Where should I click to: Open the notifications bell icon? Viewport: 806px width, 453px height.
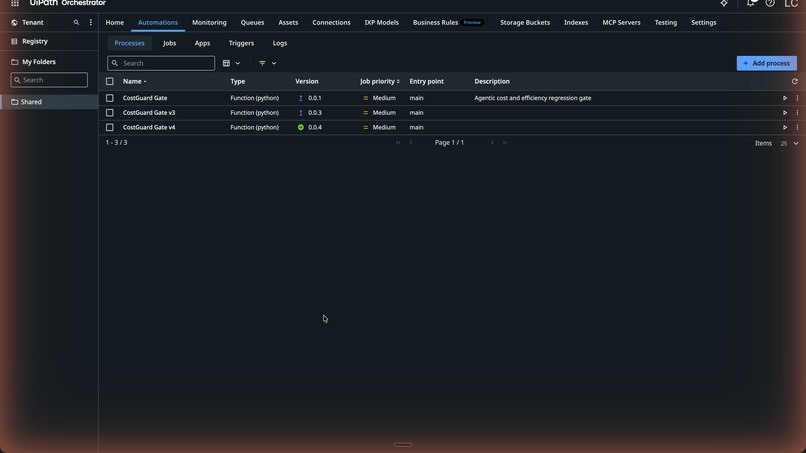(751, 3)
